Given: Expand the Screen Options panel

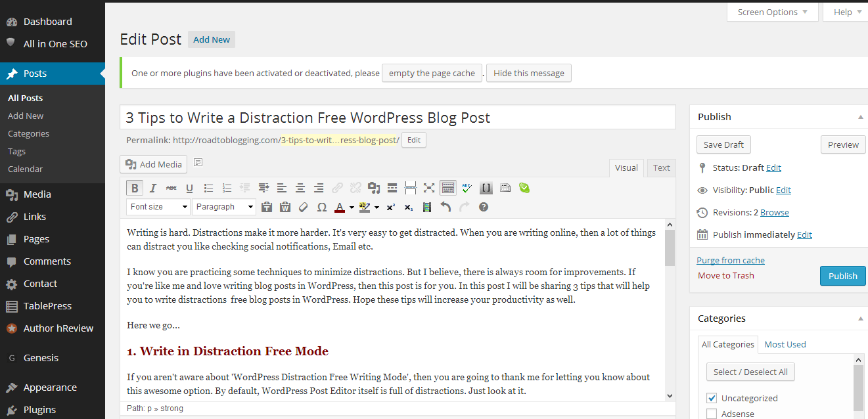Looking at the screenshot, I should [x=773, y=12].
